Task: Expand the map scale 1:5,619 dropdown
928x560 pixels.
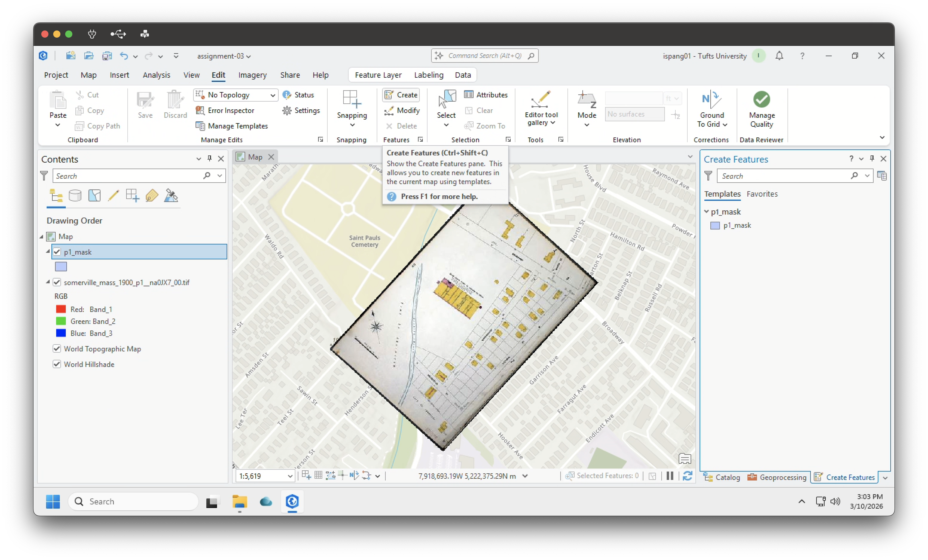Action: click(x=290, y=476)
